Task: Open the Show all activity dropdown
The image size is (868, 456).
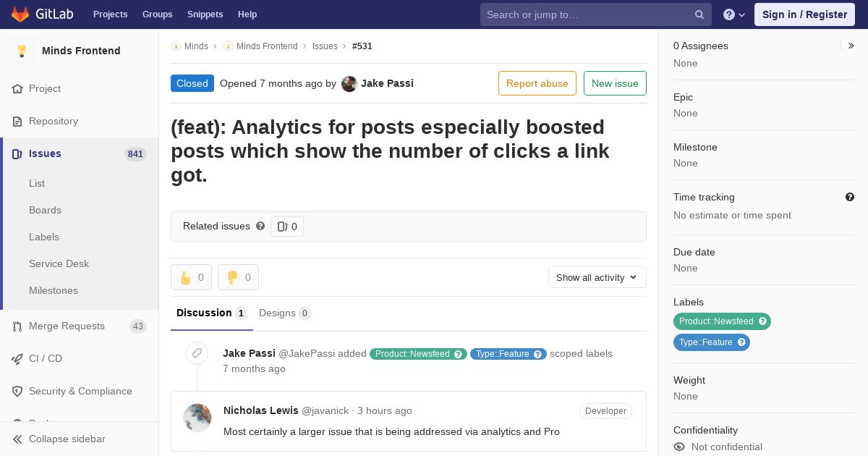Action: pos(597,277)
